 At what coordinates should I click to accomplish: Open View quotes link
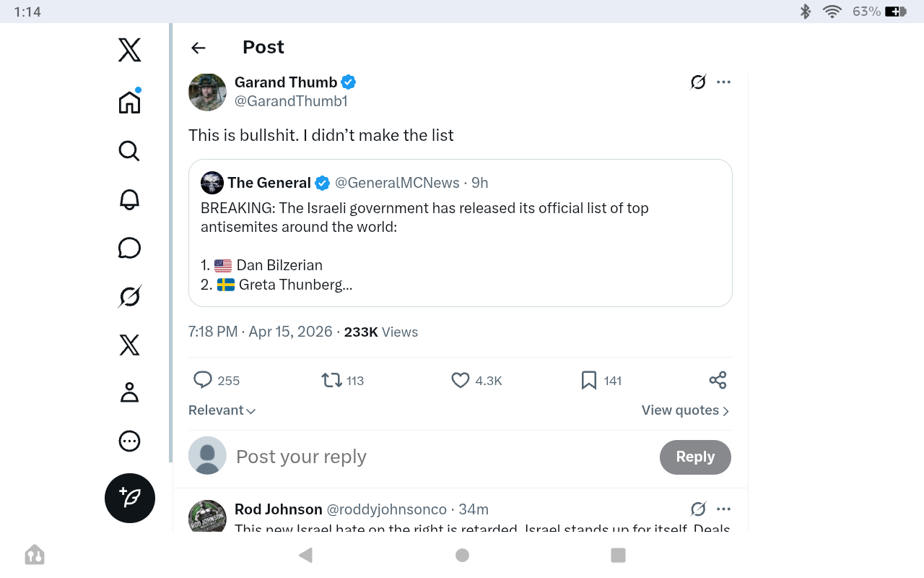(x=686, y=410)
